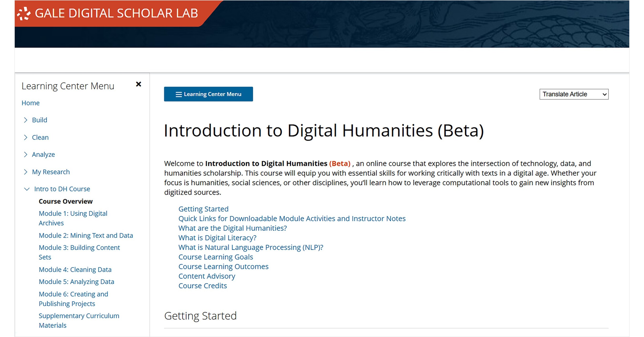The height and width of the screenshot is (337, 644).
Task: Go to Home in the sidebar menu
Action: pos(31,103)
